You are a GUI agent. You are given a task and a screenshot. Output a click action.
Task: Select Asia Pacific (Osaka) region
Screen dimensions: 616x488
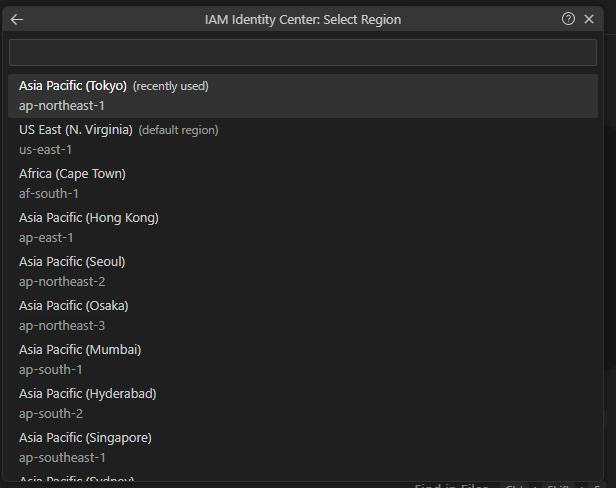coord(303,316)
